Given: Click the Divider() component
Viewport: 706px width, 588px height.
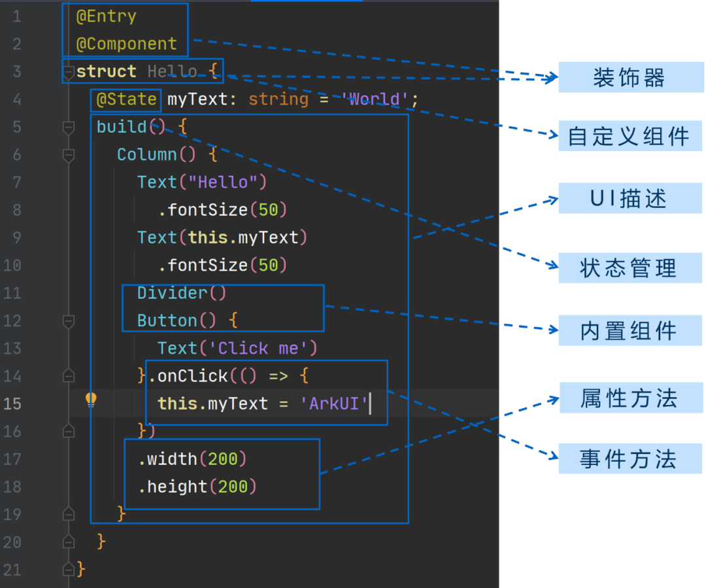Looking at the screenshot, I should coord(182,293).
